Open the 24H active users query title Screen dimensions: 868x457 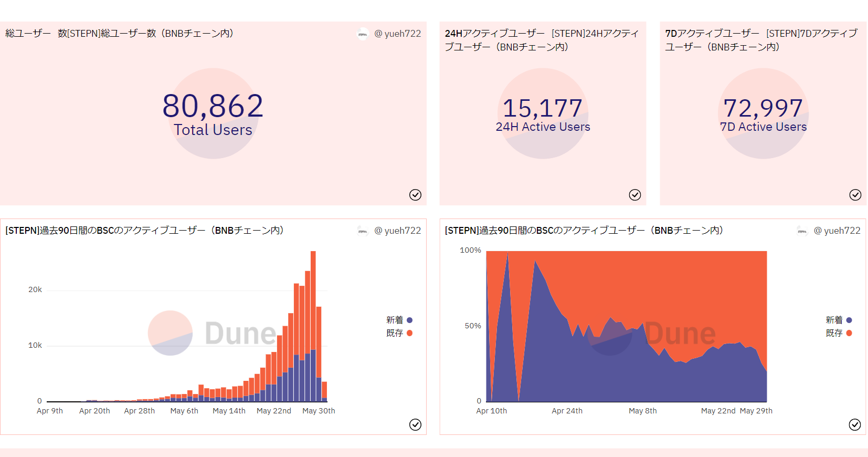click(542, 40)
